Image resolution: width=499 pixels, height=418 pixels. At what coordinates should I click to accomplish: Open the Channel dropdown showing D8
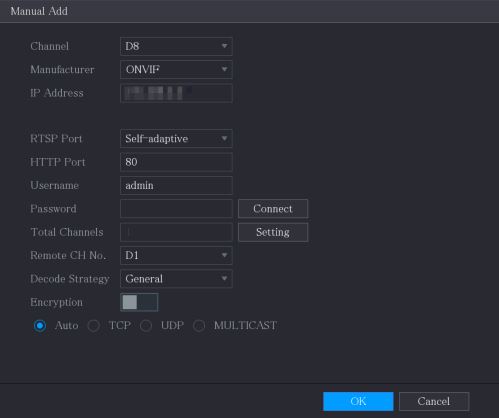tap(176, 46)
